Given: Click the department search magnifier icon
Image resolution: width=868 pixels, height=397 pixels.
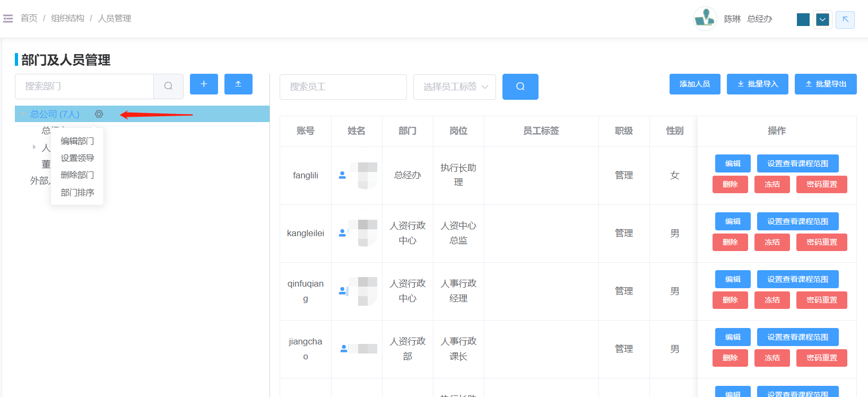Looking at the screenshot, I should coord(168,86).
